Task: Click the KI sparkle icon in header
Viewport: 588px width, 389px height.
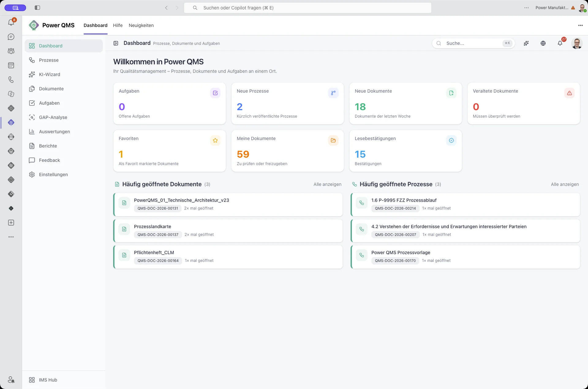Action: tap(526, 43)
